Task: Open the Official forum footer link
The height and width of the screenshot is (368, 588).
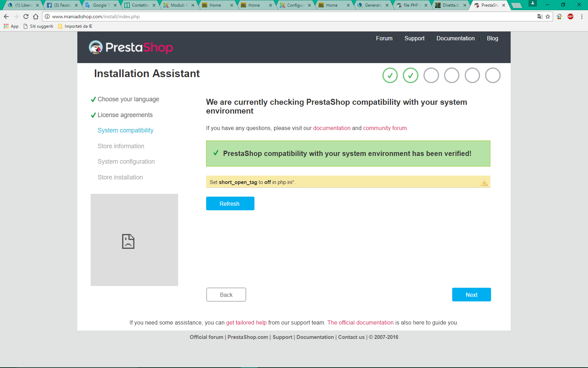Action: (x=206, y=337)
